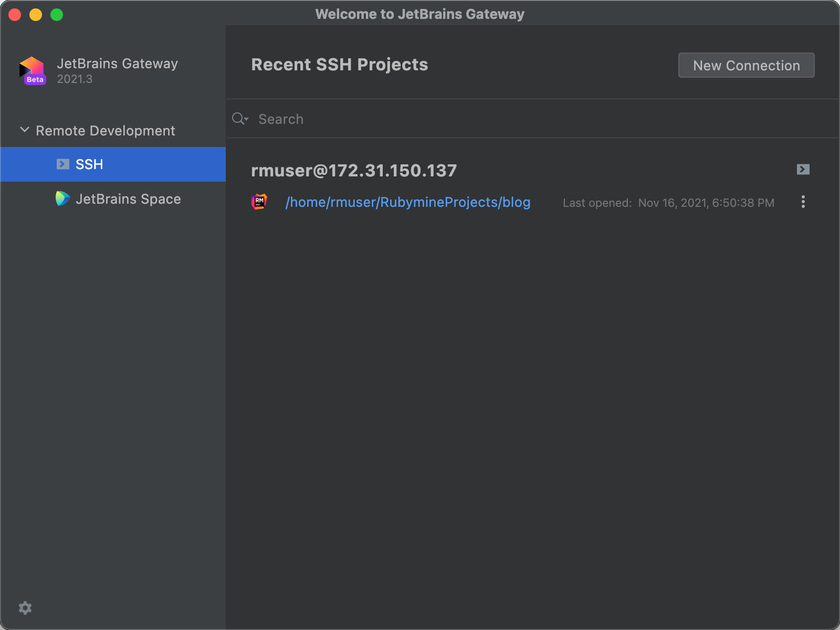Click the green full-screen window button
This screenshot has height=630, width=840.
pos(57,15)
